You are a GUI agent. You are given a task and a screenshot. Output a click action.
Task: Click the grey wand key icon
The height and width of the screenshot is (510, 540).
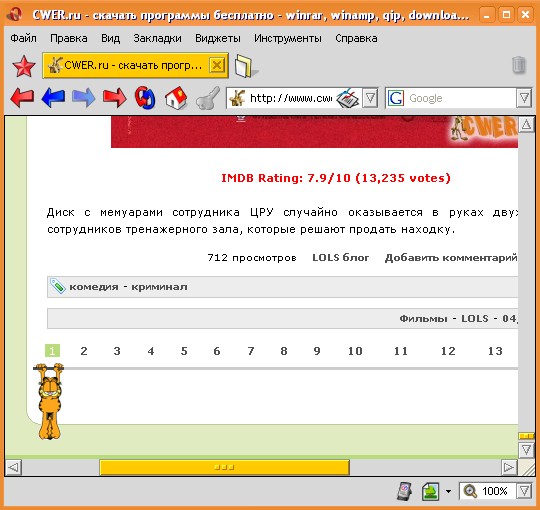208,98
